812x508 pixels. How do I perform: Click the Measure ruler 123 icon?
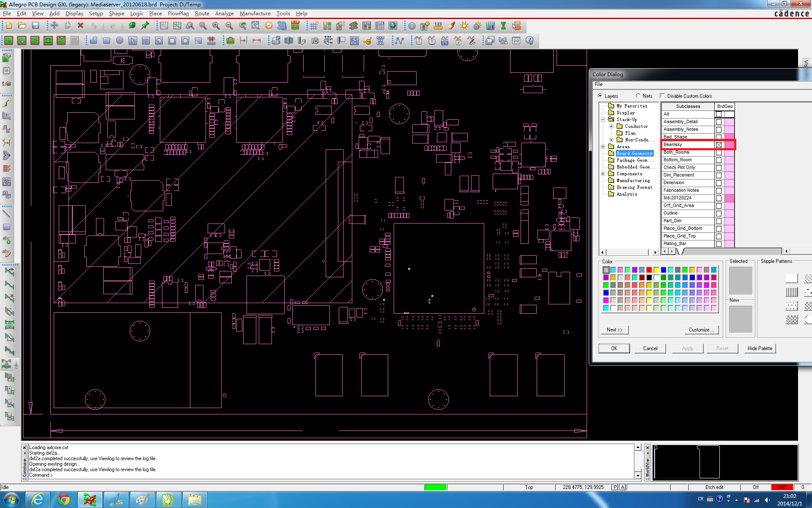pyautogui.click(x=438, y=26)
